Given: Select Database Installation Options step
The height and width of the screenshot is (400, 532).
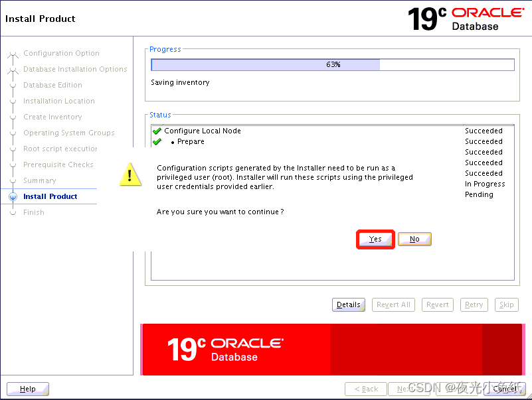Looking at the screenshot, I should [x=75, y=69].
